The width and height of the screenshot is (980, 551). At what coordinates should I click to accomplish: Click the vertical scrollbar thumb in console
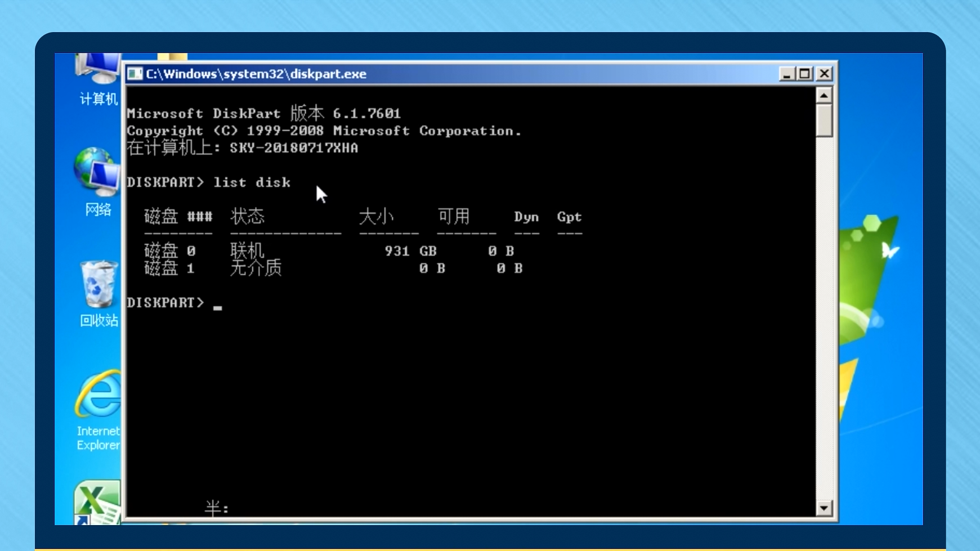pyautogui.click(x=824, y=120)
